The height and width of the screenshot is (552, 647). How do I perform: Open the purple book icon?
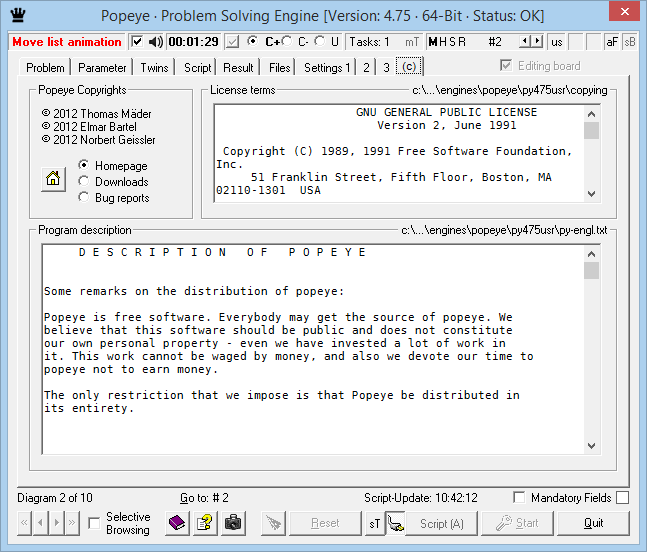point(177,524)
